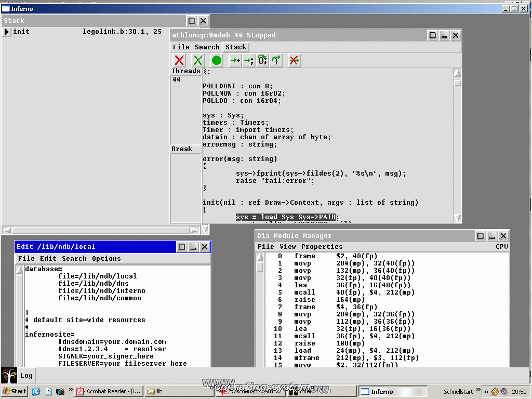The image size is (532, 399).
Task: Click the Stack window scroll down arrow
Action: [x=205, y=230]
